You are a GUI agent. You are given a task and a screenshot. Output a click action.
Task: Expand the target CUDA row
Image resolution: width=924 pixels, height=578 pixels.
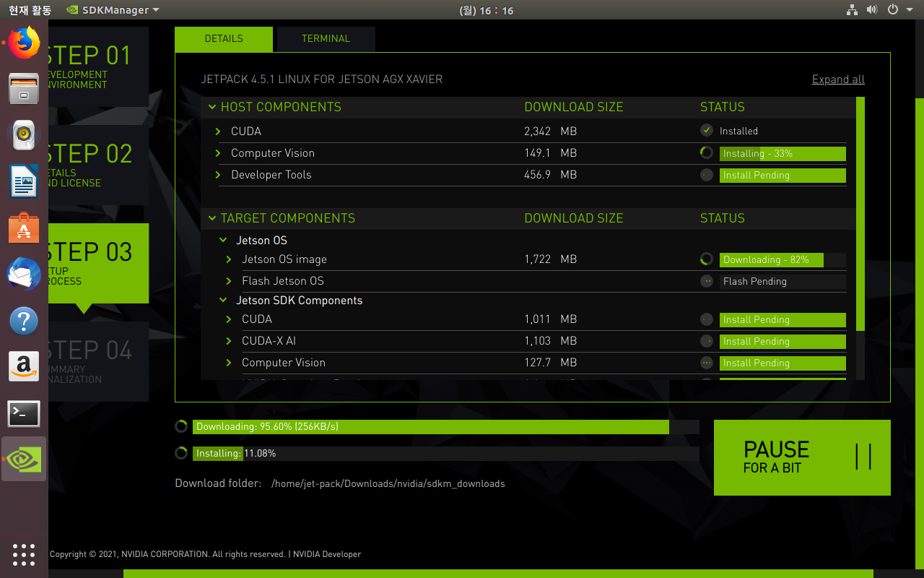tap(229, 319)
